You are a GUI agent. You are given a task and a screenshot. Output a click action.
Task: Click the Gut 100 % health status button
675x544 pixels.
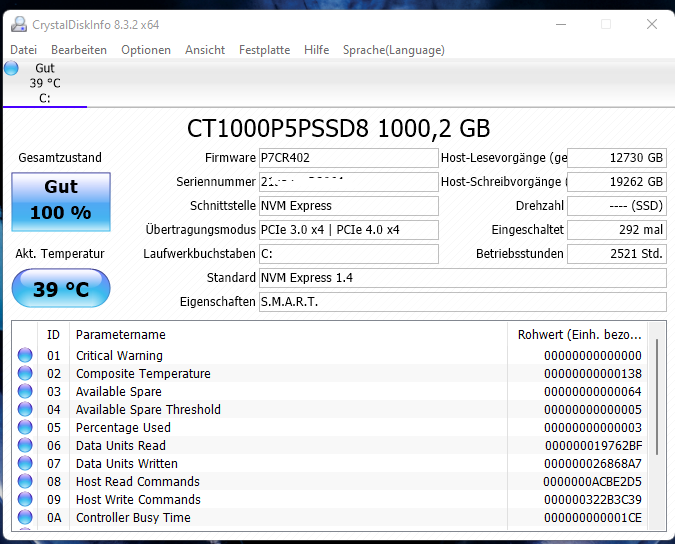click(61, 202)
